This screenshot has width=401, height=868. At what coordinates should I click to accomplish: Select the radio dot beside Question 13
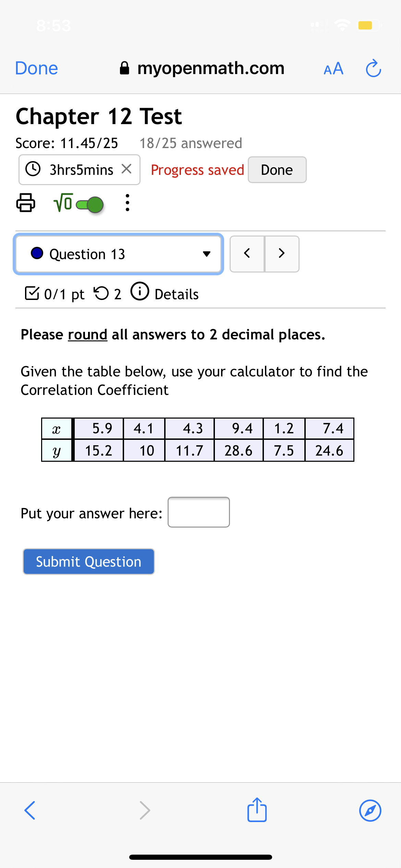(37, 254)
